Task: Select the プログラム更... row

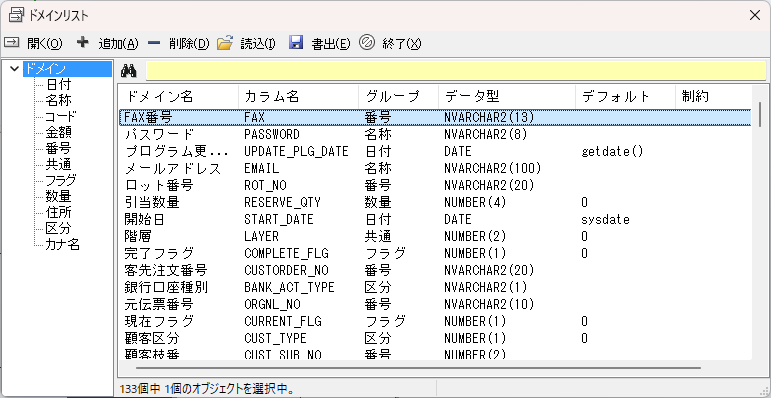Action: [x=435, y=152]
